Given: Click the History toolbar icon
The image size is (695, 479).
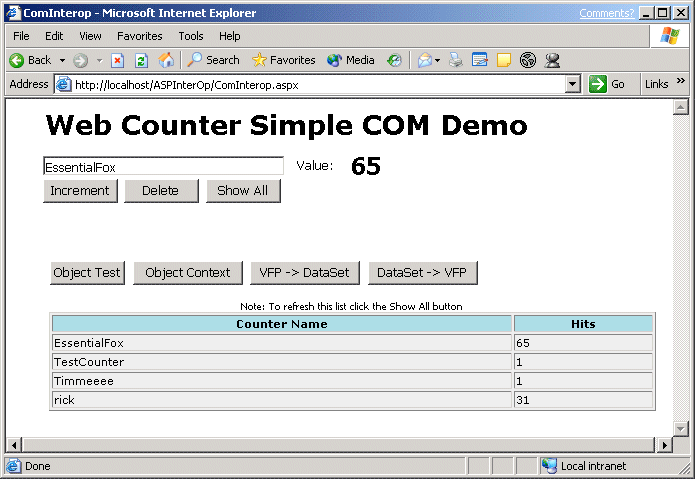Looking at the screenshot, I should click(x=395, y=60).
